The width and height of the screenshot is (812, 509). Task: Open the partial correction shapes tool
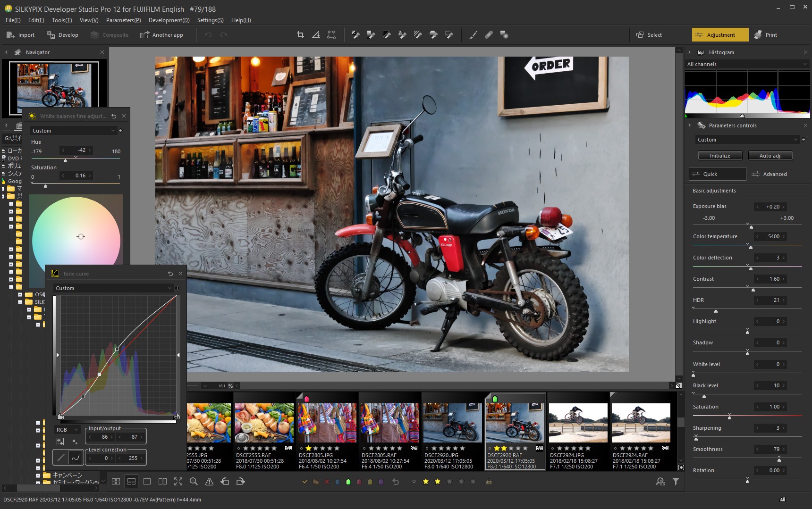(x=504, y=34)
